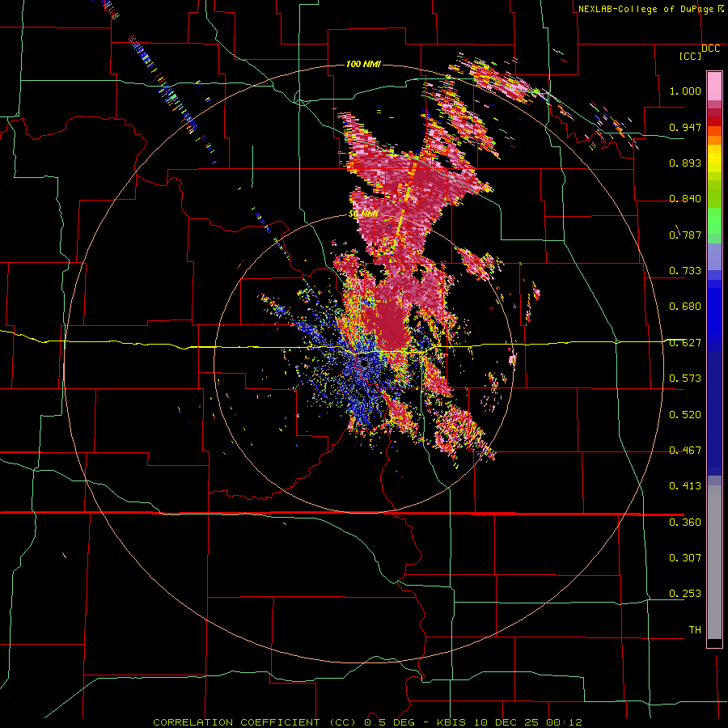
Task: Click the pink segment of the color bar
Action: [714, 87]
